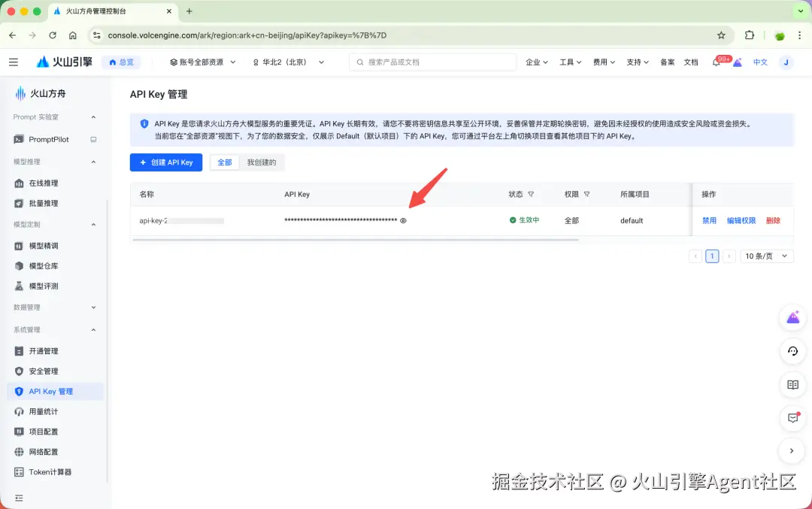Open the 支持 dropdown menu

(638, 62)
